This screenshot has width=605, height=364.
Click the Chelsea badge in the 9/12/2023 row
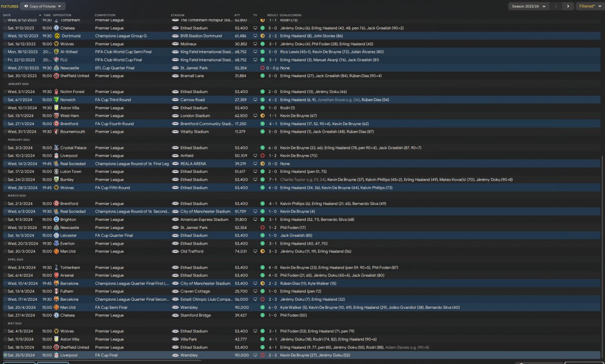pyautogui.click(x=56, y=28)
